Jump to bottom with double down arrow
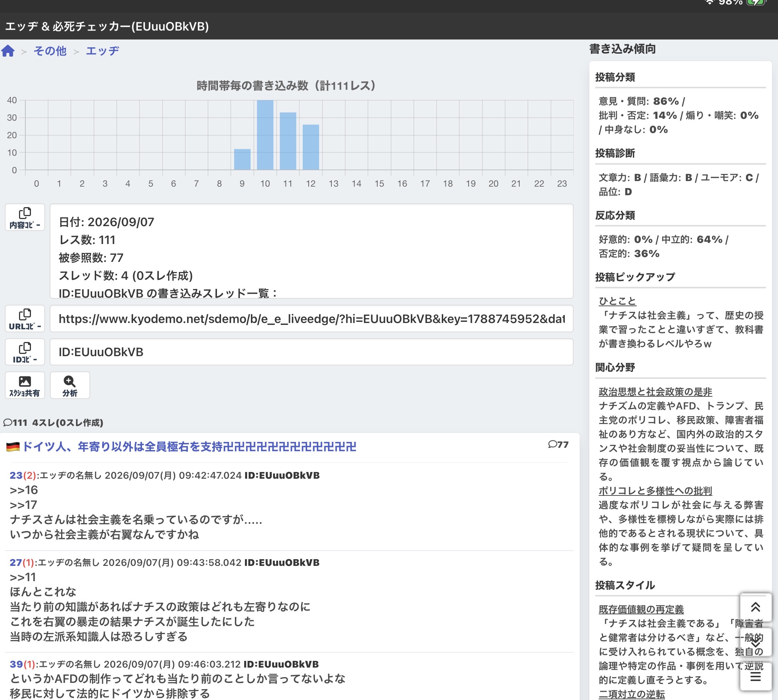 (x=755, y=642)
